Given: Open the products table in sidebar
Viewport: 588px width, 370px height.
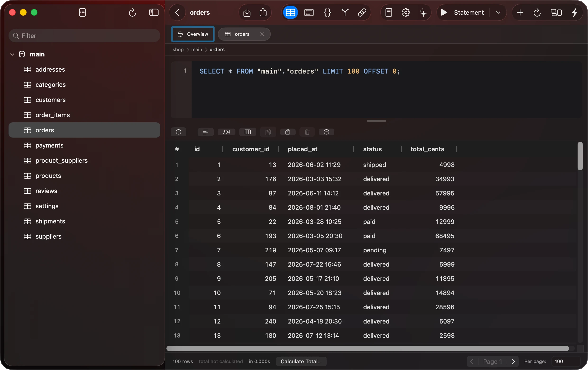Looking at the screenshot, I should pyautogui.click(x=84, y=176).
